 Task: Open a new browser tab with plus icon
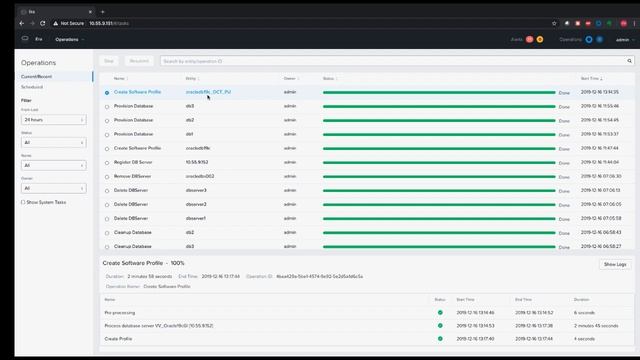pos(102,12)
